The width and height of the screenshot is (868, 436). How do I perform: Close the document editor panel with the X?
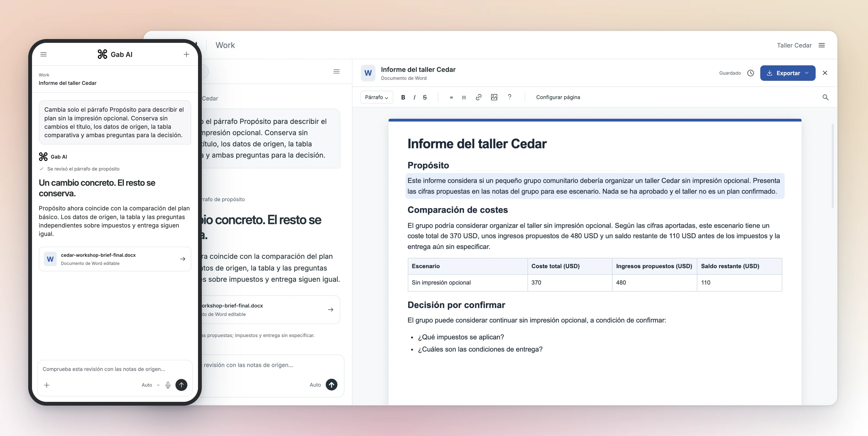pyautogui.click(x=825, y=73)
